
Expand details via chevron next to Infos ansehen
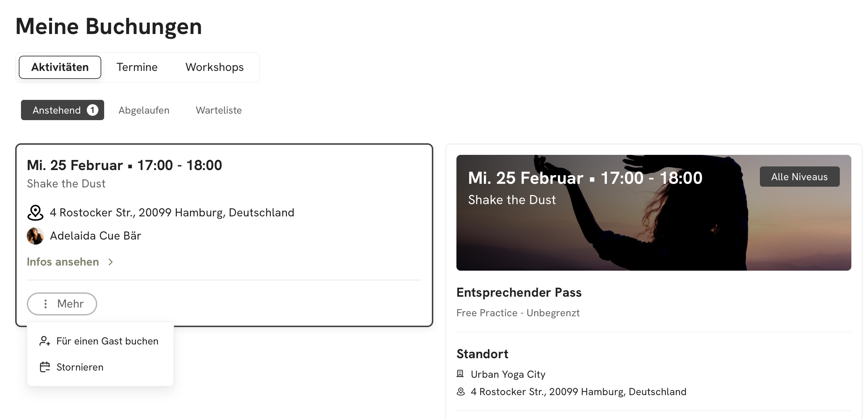111,262
